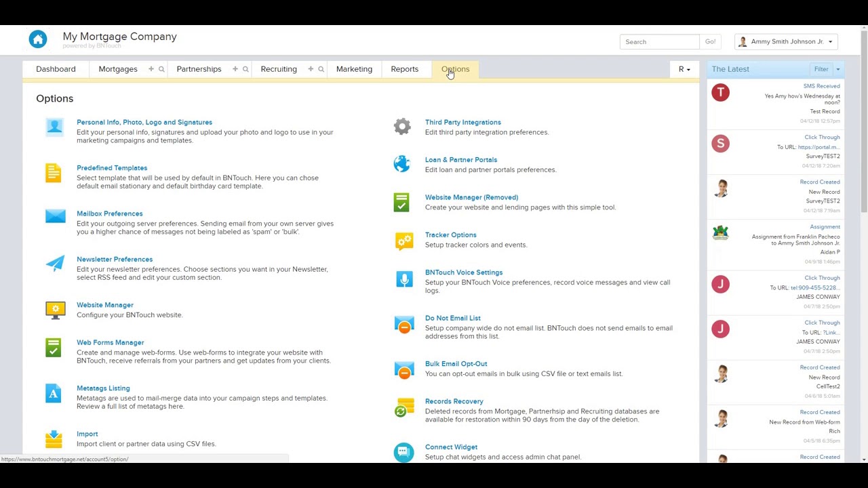Open Ammy Smith Johnson Jr. user dropdown
The height and width of the screenshot is (488, 868).
tap(787, 42)
